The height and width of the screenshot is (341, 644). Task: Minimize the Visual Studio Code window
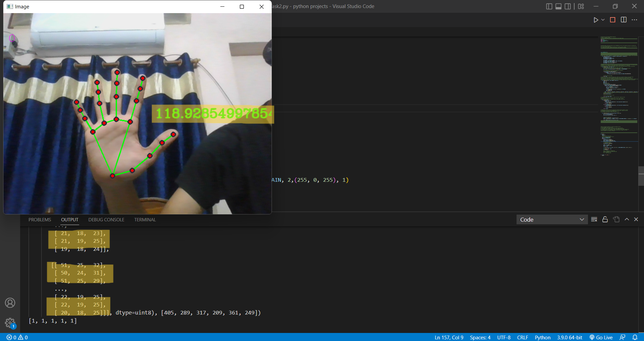pos(596,6)
